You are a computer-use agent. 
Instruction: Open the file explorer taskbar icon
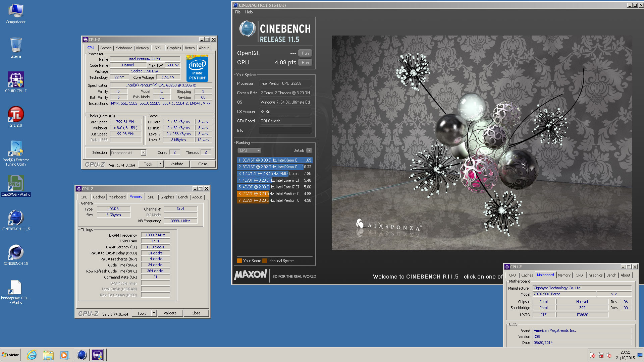click(x=48, y=355)
